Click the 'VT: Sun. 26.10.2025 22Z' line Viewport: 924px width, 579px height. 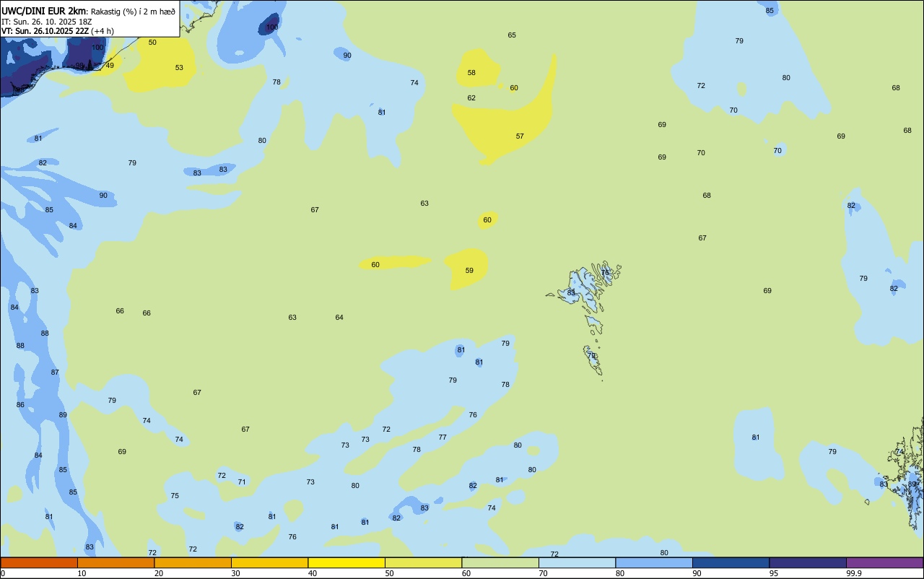[45, 31]
